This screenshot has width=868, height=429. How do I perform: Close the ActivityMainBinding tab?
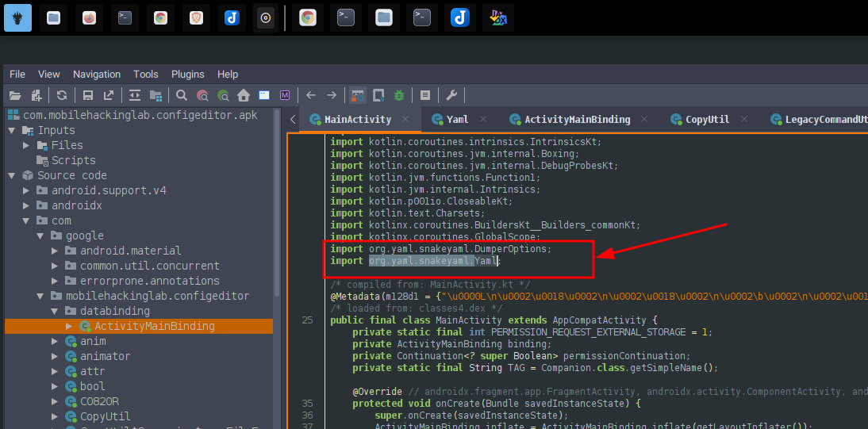(644, 120)
